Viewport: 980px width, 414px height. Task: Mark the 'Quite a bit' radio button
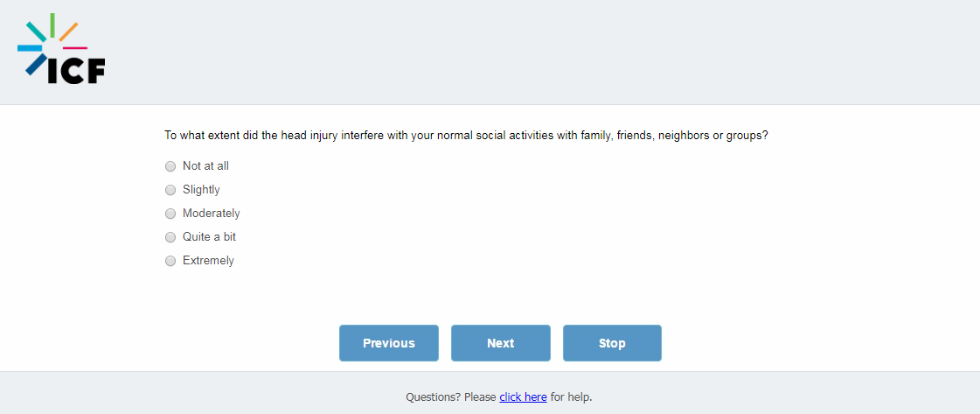170,237
